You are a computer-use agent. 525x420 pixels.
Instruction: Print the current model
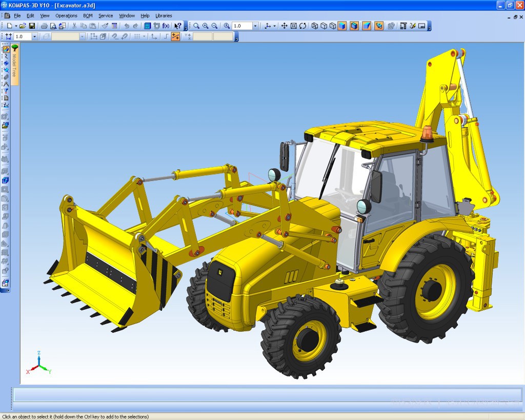(45, 26)
